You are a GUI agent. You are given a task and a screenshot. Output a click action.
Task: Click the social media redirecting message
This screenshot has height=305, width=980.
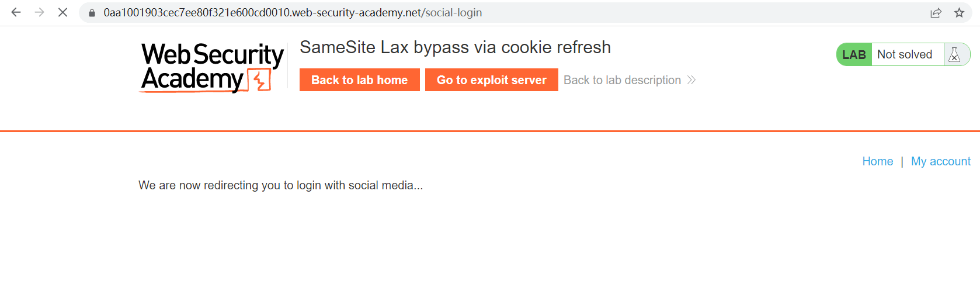(x=280, y=185)
